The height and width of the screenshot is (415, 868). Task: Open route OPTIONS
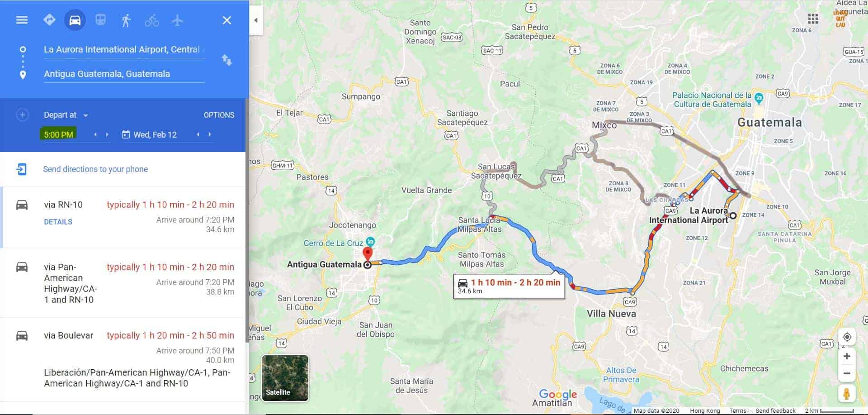219,115
